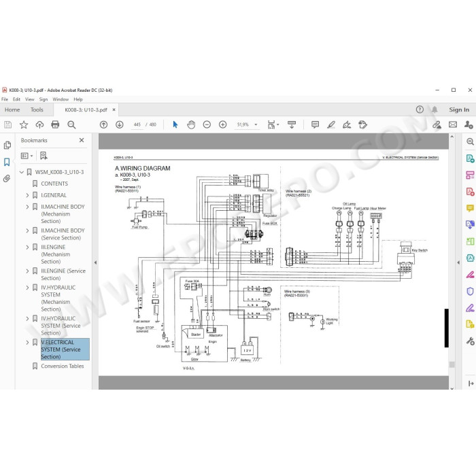Share a link to the file
476x476 pixels.
pos(437,124)
